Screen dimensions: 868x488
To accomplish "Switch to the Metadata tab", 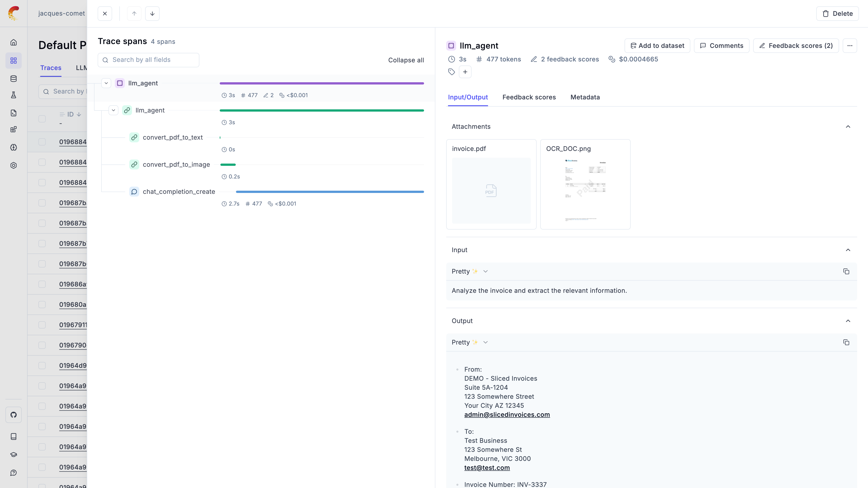I will [585, 97].
